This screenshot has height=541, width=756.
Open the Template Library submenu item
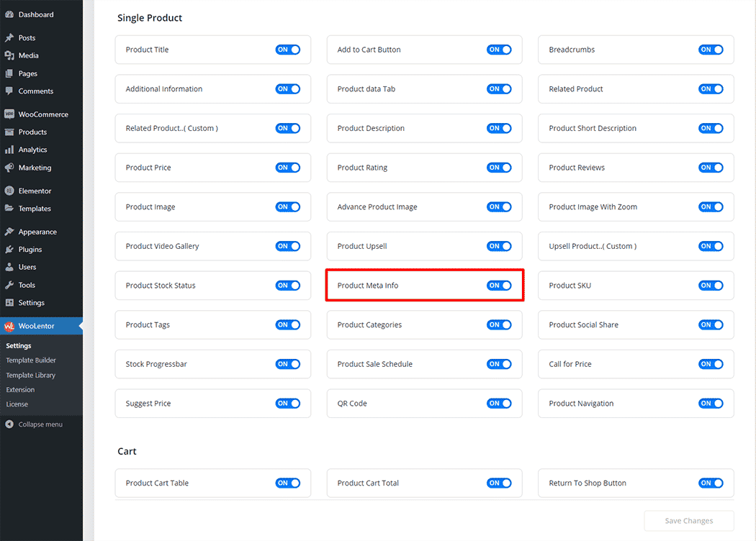coord(31,375)
